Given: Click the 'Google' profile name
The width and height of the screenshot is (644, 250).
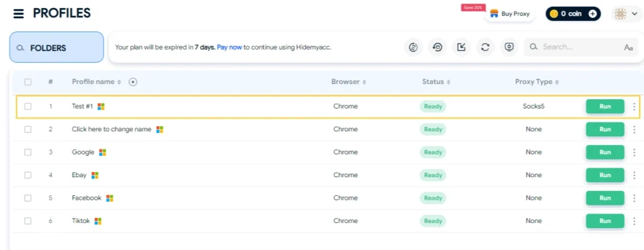Looking at the screenshot, I should click(84, 152).
